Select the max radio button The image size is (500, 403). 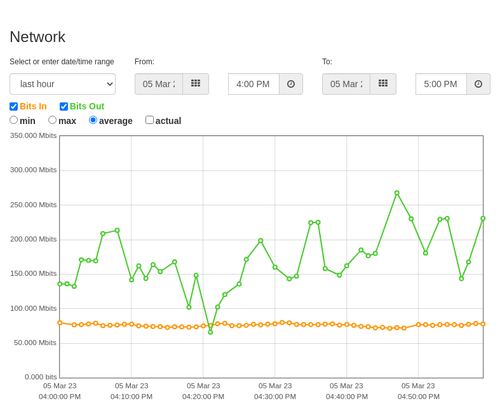(x=52, y=120)
